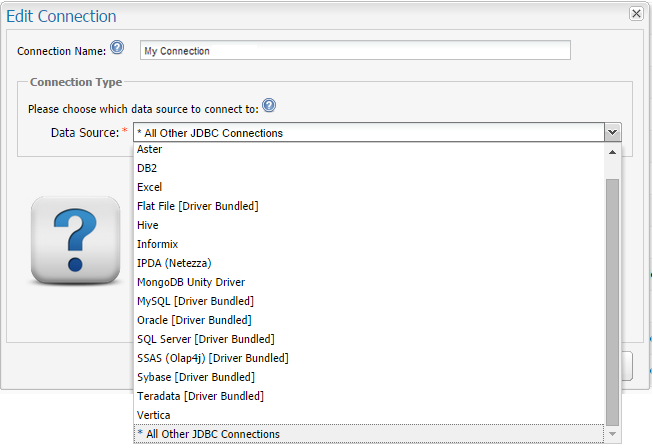
Task: Collapse the Data Source dropdown arrow
Action: 613,132
